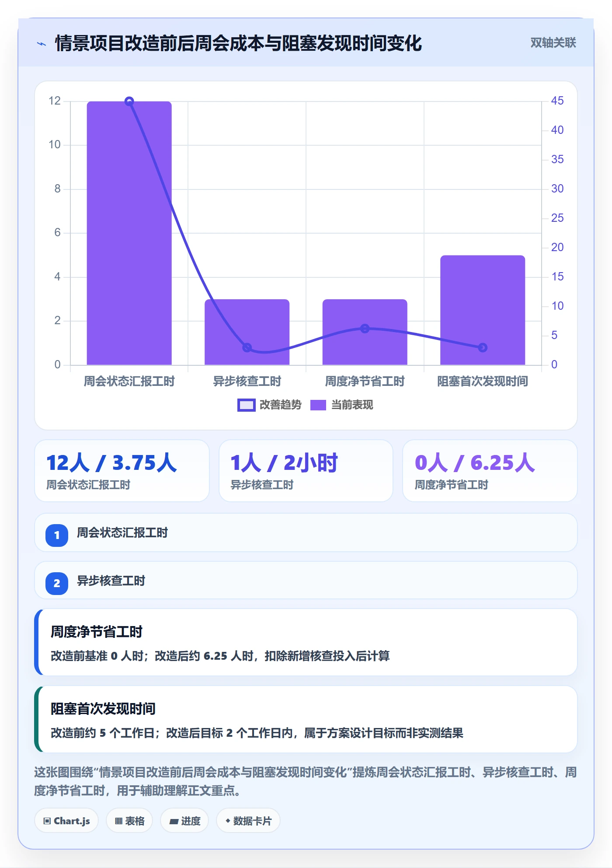
Task: Click the 异步核查工时 bar in chart
Action: click(247, 332)
